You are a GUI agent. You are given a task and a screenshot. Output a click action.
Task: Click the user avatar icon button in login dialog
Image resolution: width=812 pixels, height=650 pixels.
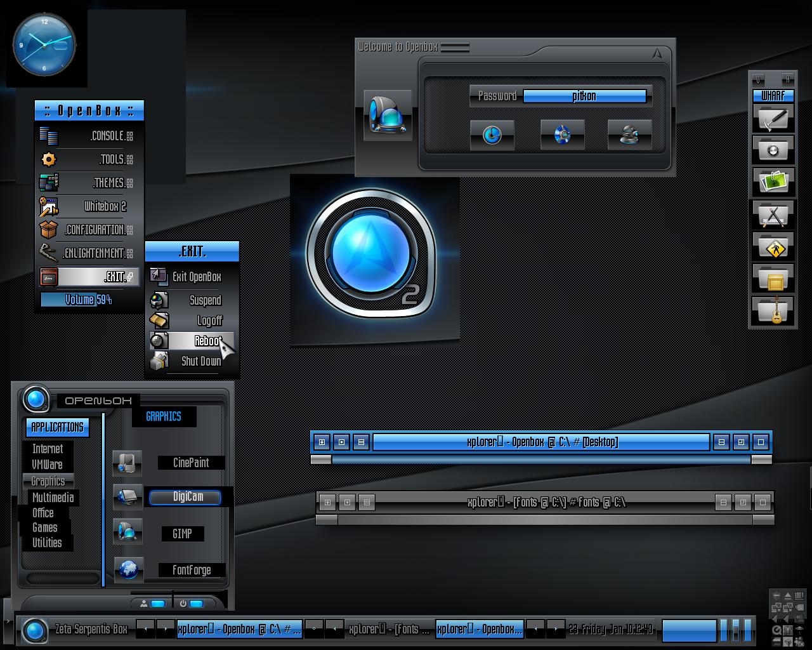(x=629, y=135)
